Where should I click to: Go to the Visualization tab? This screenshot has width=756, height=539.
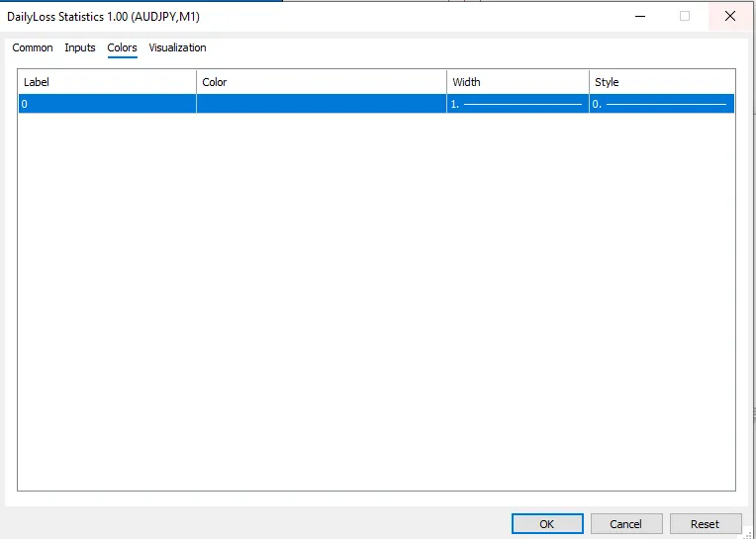click(x=177, y=47)
